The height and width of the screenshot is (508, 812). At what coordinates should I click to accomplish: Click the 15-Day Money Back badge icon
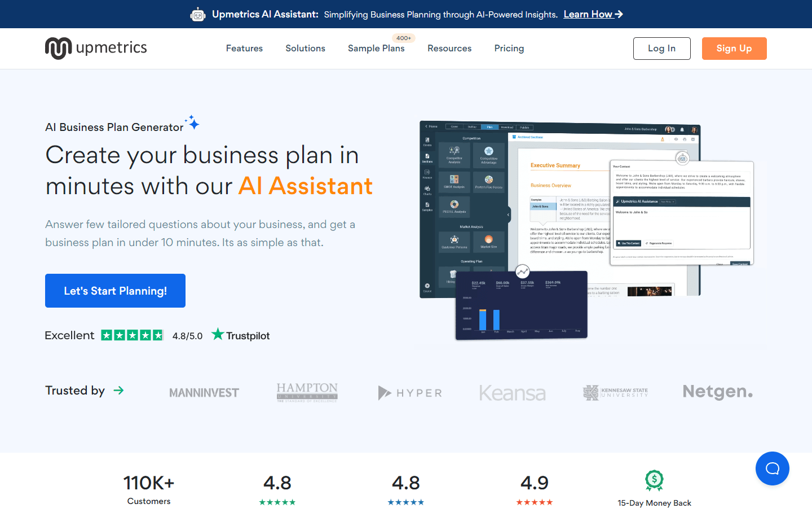coord(654,480)
